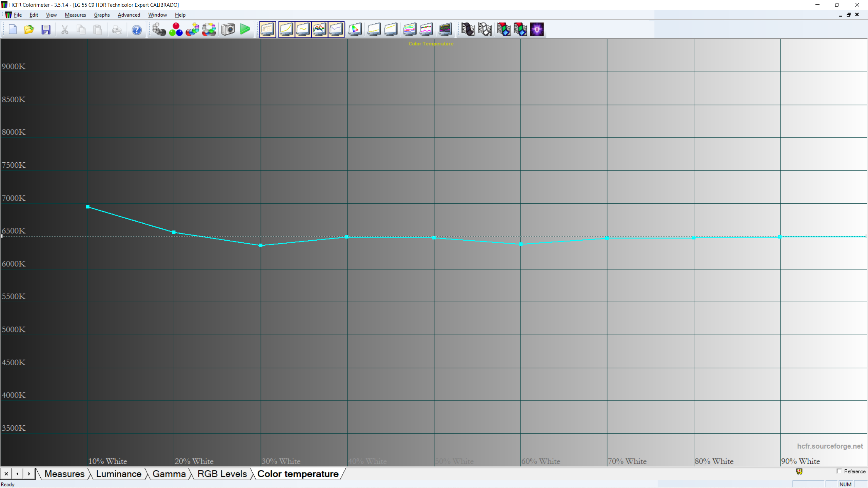Click the tab scroll right arrow
Screen dimensions: 868x488
pyautogui.click(x=29, y=474)
